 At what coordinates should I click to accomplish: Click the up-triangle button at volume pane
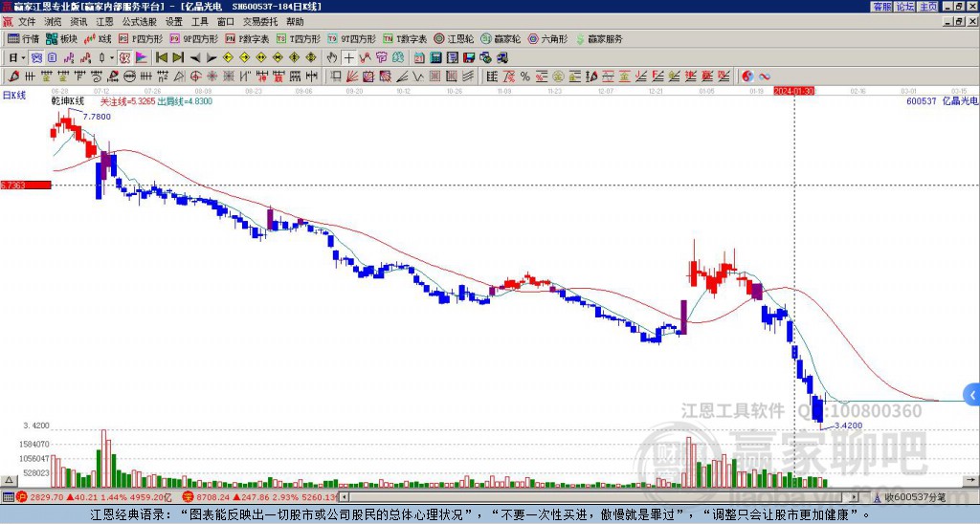(9, 480)
